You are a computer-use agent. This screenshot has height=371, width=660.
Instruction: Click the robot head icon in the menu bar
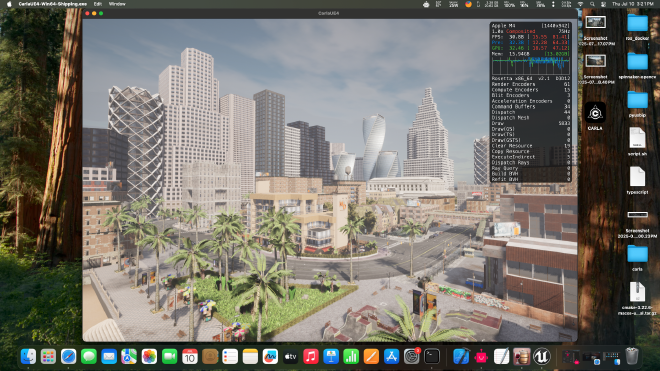pyautogui.click(x=426, y=4)
